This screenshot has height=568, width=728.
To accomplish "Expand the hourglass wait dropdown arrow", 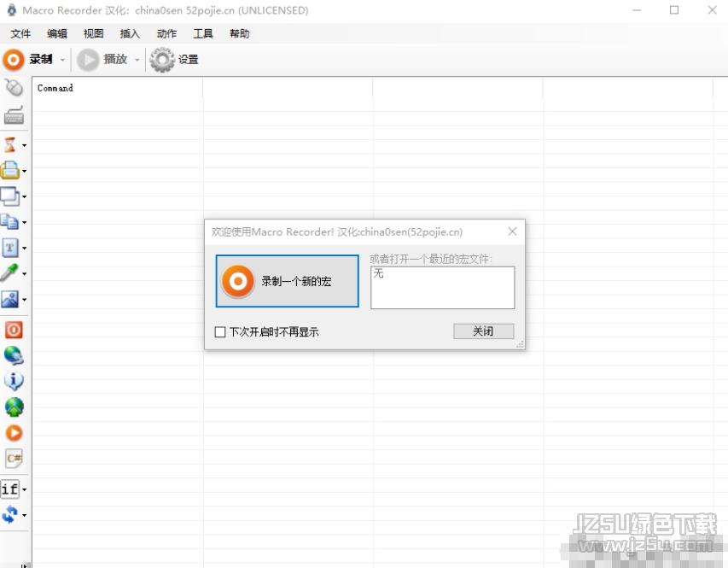I will click(x=24, y=145).
